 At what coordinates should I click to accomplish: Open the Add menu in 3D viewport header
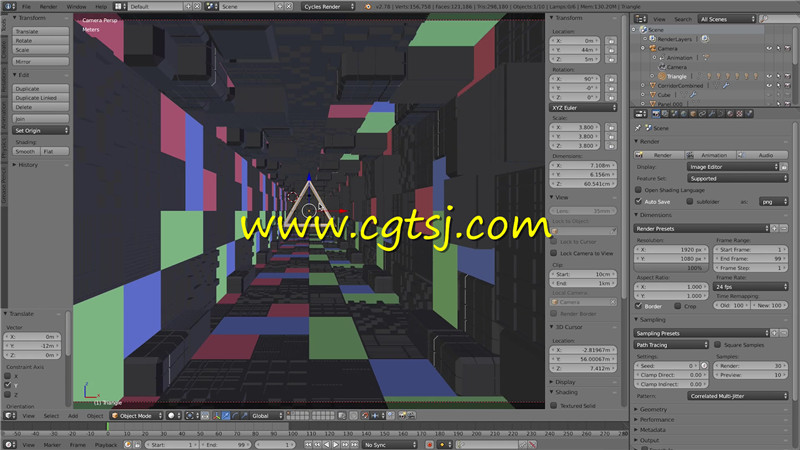click(73, 415)
